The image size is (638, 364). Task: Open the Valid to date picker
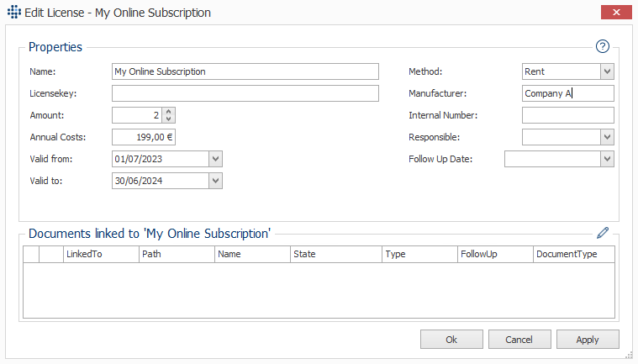[216, 181]
